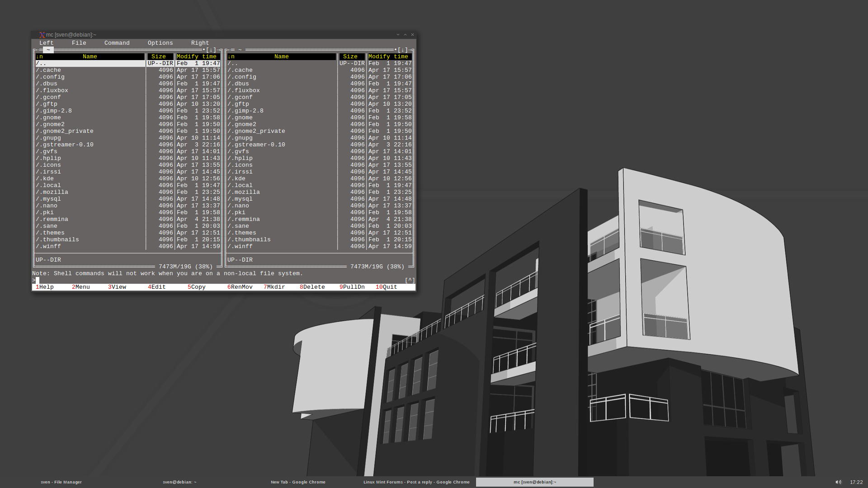The width and height of the screenshot is (868, 488).
Task: Open the Left menu in mc
Action: 47,43
